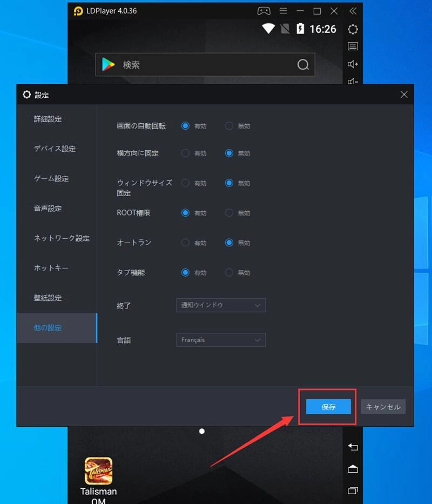The width and height of the screenshot is (432, 504).
Task: Click the 検索 search input field
Action: pyautogui.click(x=205, y=65)
